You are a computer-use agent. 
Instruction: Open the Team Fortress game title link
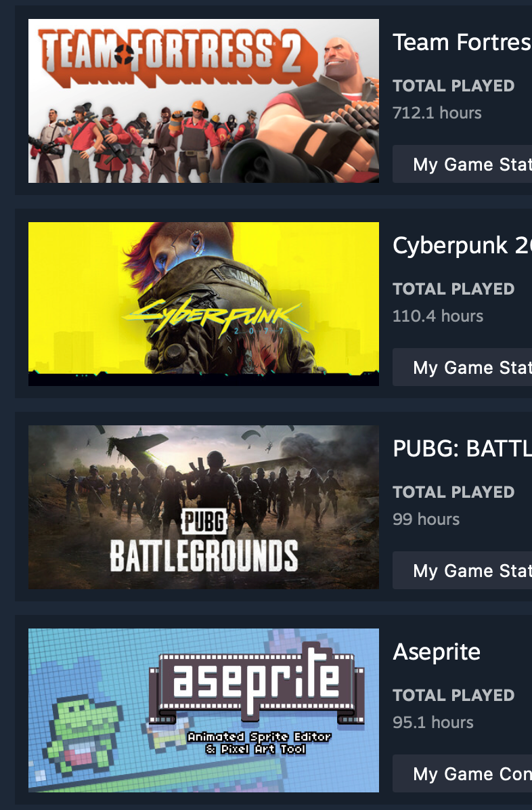pos(462,43)
